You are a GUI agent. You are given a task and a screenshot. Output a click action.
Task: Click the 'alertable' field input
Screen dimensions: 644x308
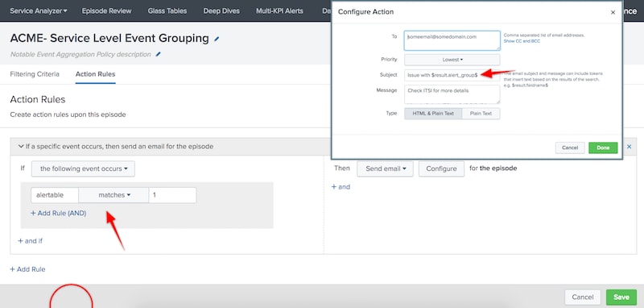[55, 195]
